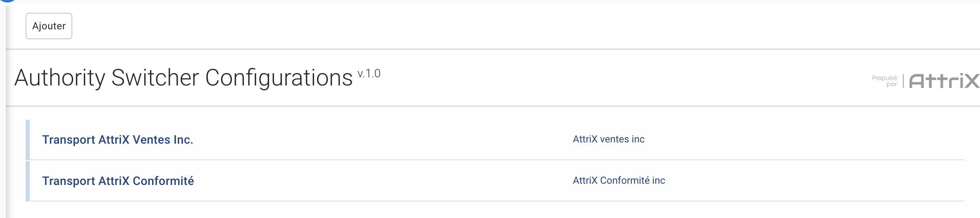980x218 pixels.
Task: Click the empty area of the Ventes row
Action: click(x=372, y=140)
